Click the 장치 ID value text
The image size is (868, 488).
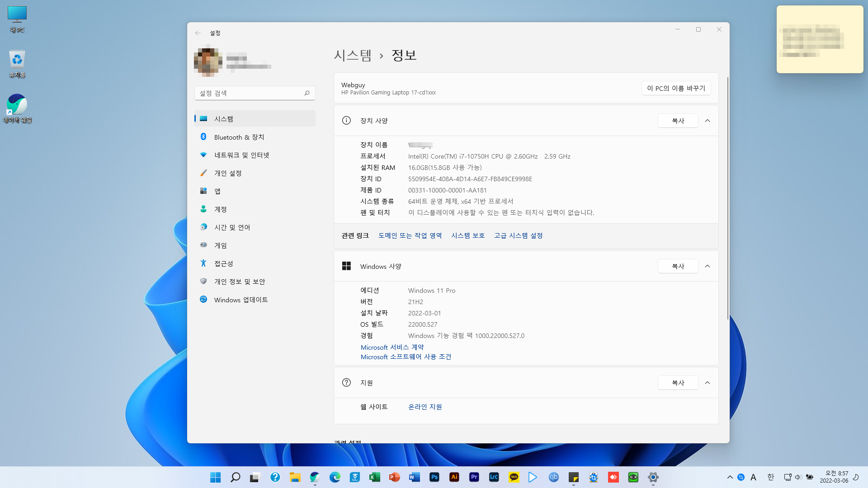(470, 179)
